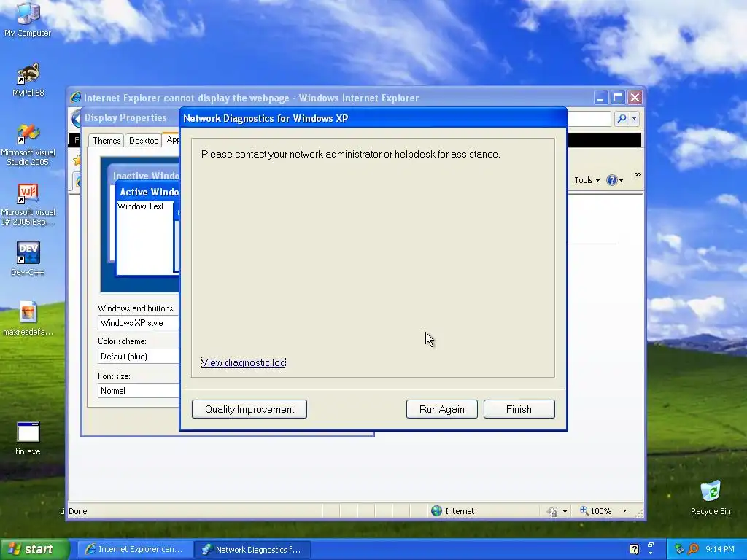Select the Recycle Bin icon
747x560 pixels.
point(711,497)
